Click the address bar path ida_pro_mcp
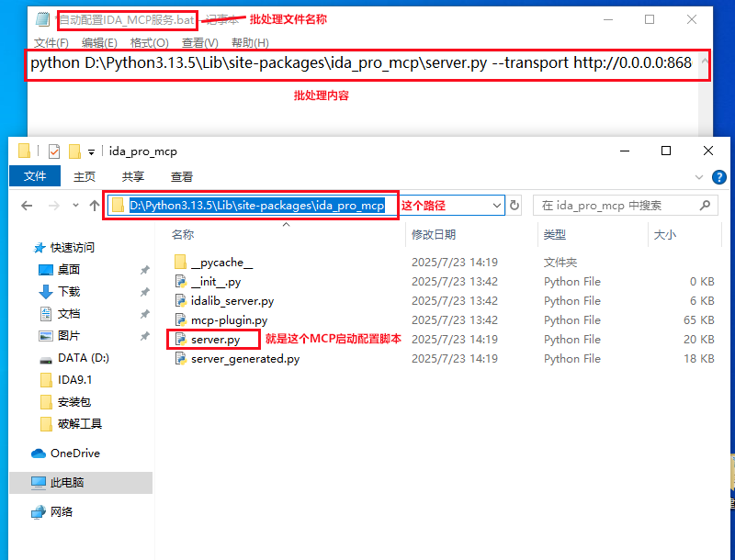Image resolution: width=735 pixels, height=560 pixels. (x=257, y=206)
